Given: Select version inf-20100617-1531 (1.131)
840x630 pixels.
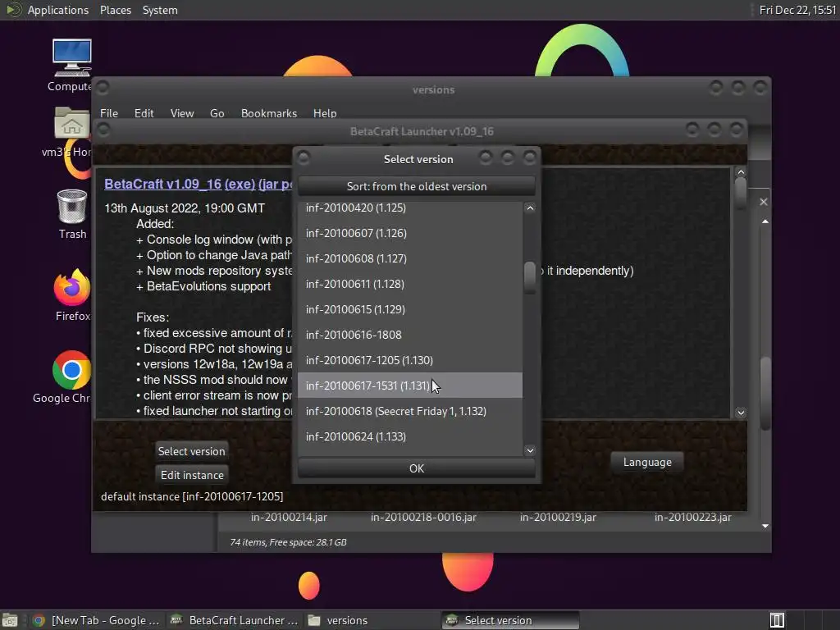Looking at the screenshot, I should (410, 386).
